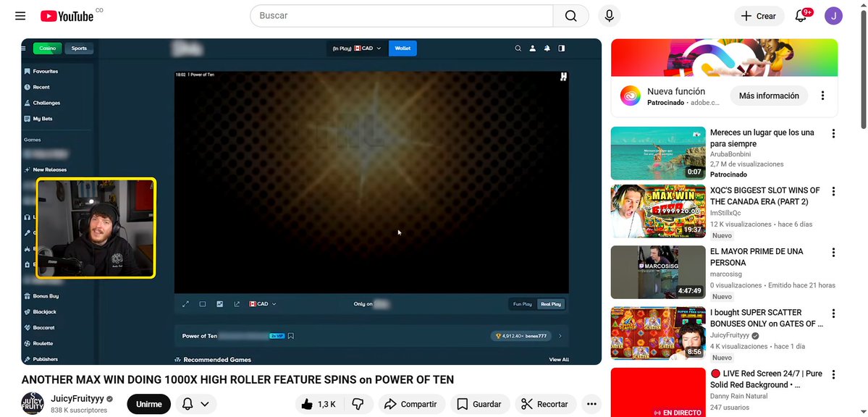Screen dimensions: 868x417
Task: Click Blackjack in casino sidebar
Action: click(x=41, y=312)
